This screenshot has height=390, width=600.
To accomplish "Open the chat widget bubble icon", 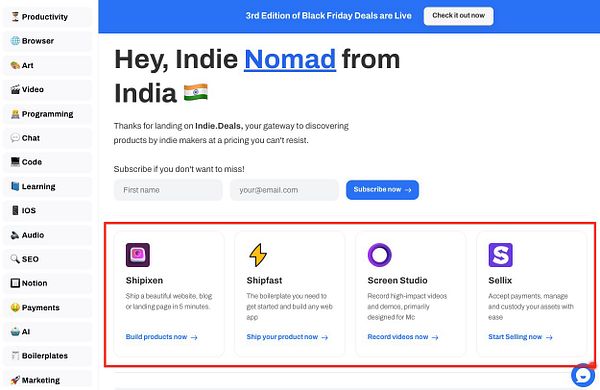I will point(583,375).
